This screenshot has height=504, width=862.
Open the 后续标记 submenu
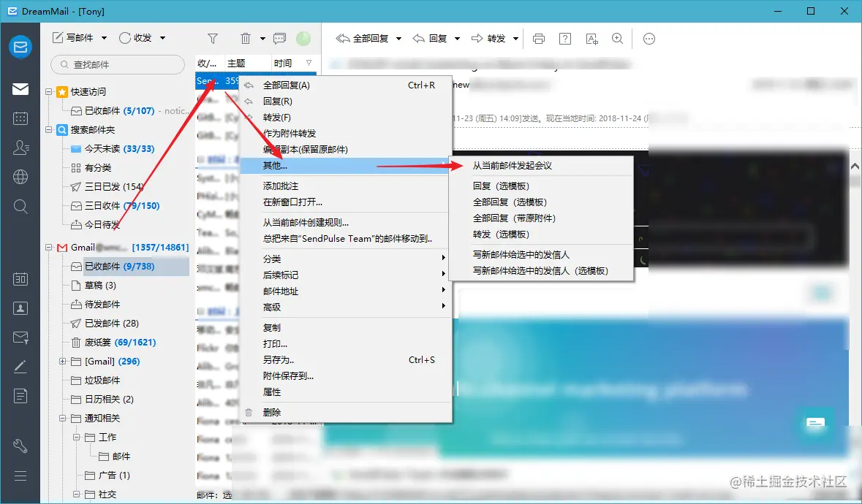(347, 275)
